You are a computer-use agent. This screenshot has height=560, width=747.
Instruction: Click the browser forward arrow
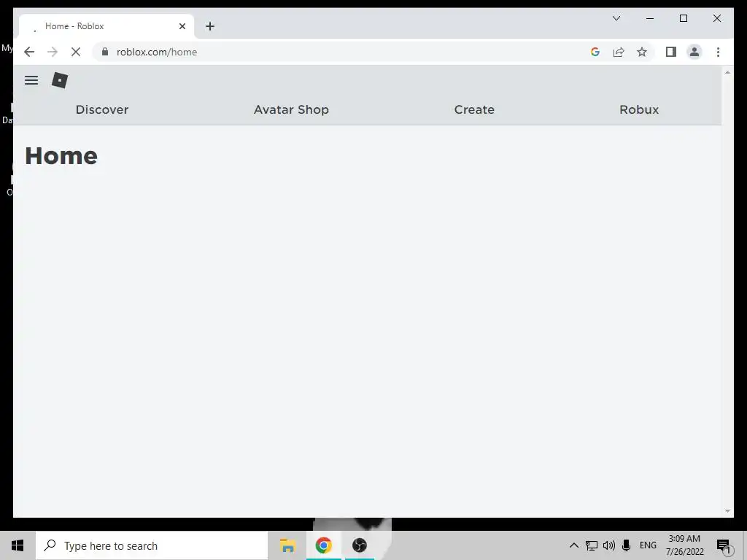pos(53,52)
